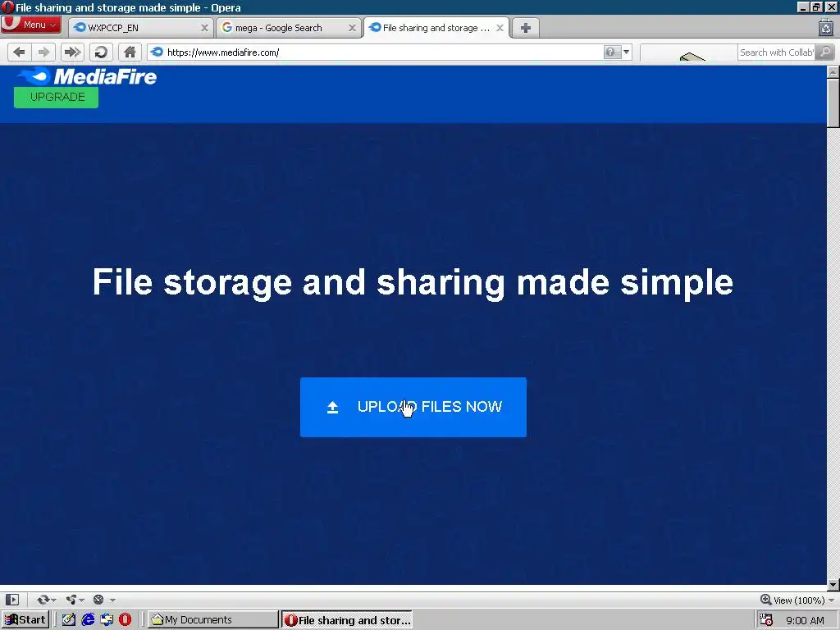Toggle the panel sidebar button
The width and height of the screenshot is (840, 630).
(12, 600)
